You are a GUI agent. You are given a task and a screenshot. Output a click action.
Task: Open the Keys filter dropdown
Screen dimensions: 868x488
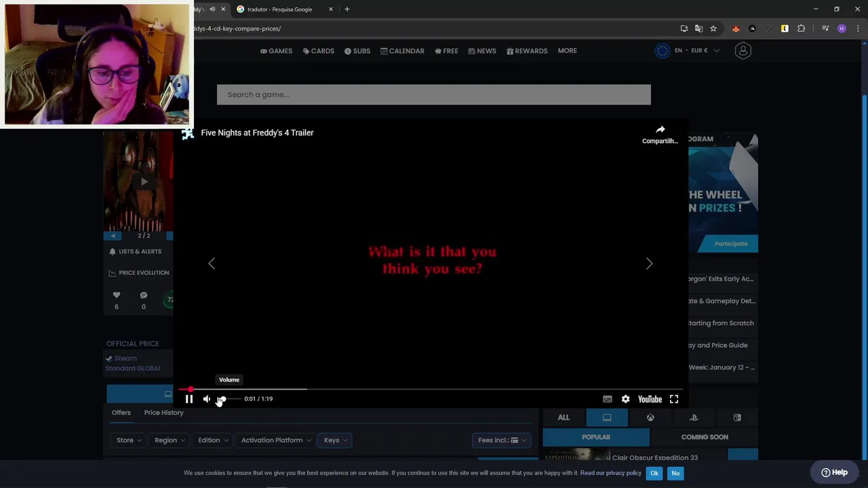(335, 441)
